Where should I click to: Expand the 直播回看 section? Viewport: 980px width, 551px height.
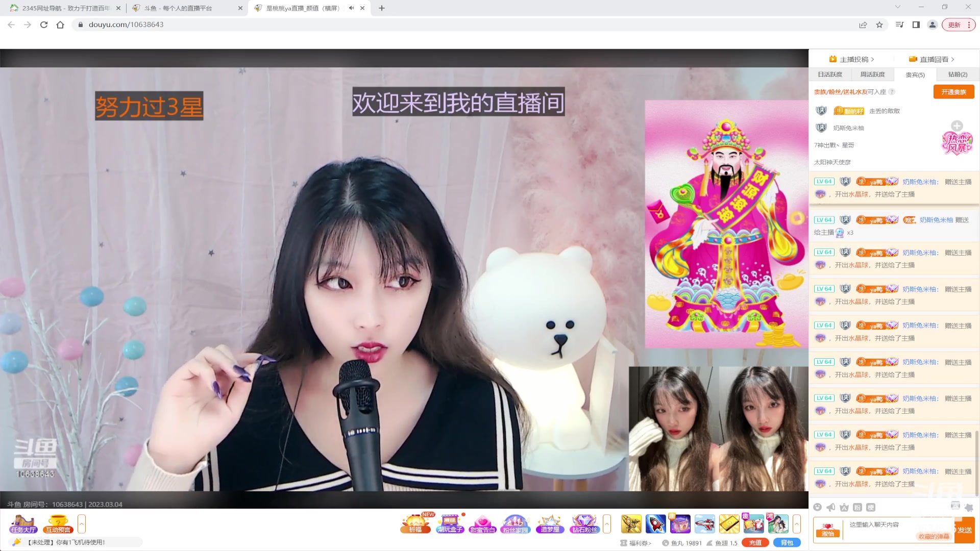coord(934,59)
